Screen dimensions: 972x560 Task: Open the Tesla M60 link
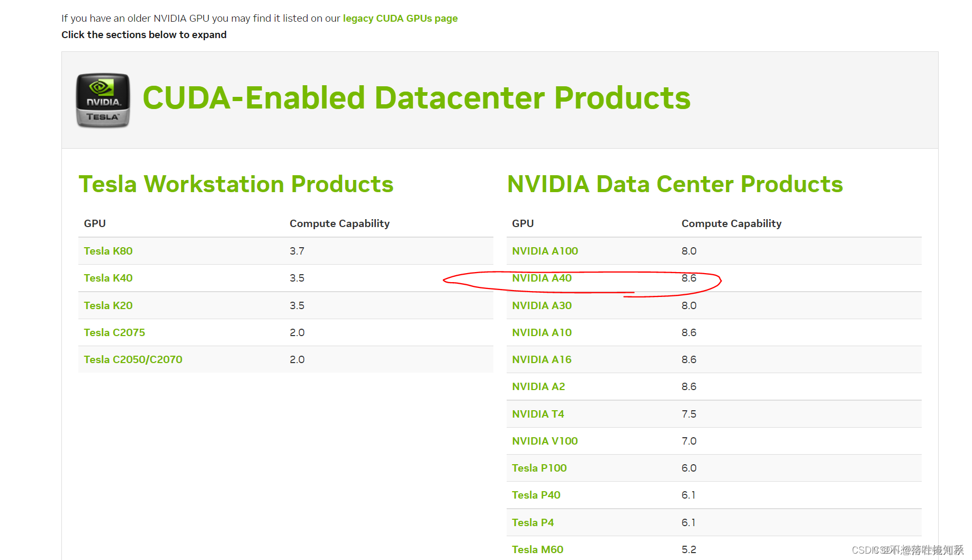[x=537, y=549]
